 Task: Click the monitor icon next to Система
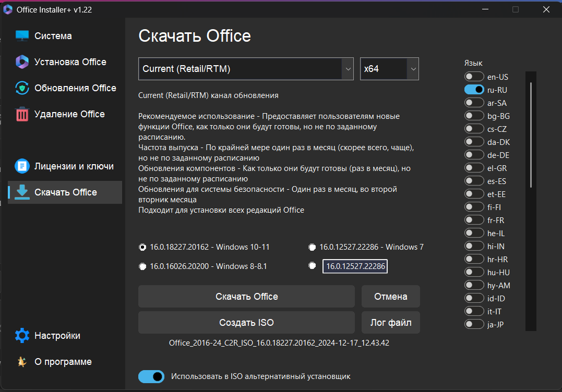tap(22, 36)
